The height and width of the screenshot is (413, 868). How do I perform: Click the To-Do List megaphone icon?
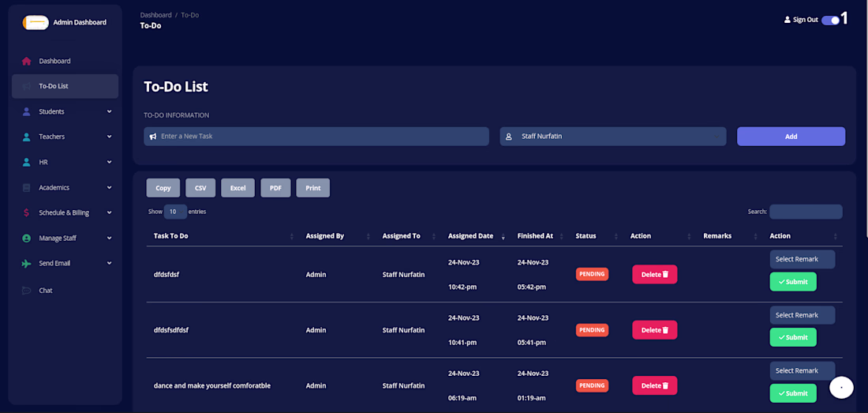tap(26, 86)
